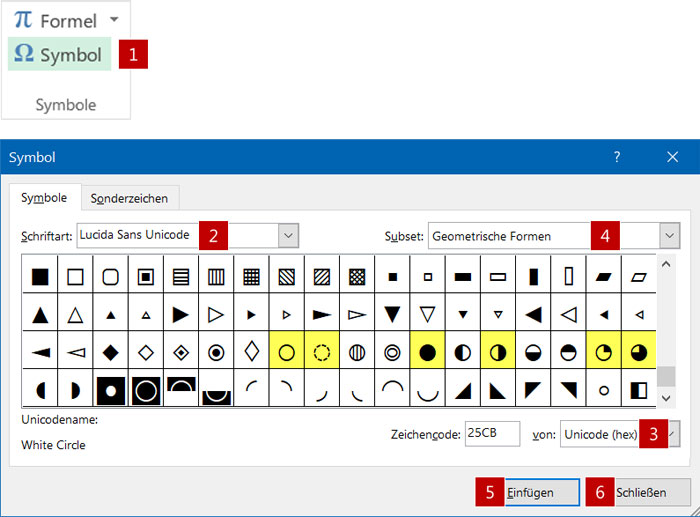Select the black parallelogram symbol
This screenshot has width=700, height=517.
[x=604, y=277]
